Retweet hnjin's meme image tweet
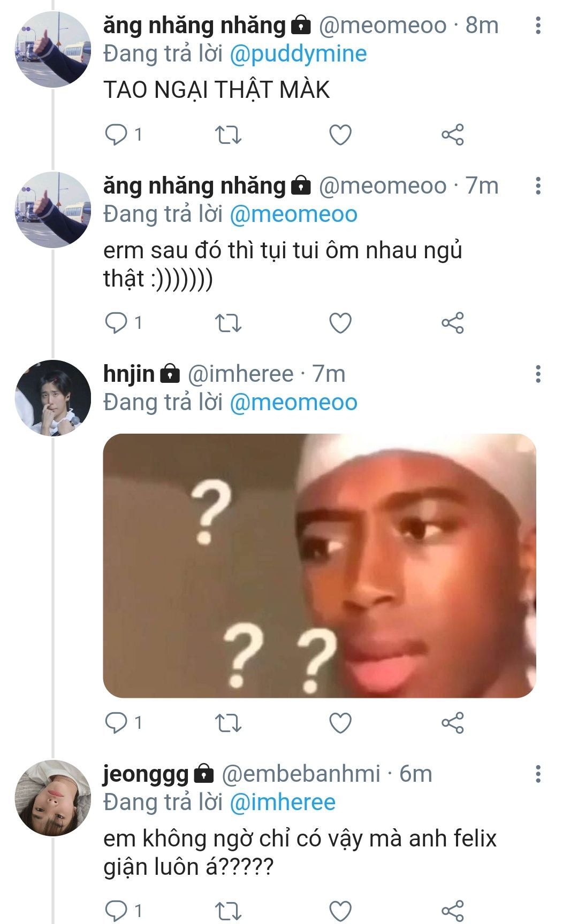This screenshot has width=578, height=924. click(x=228, y=723)
